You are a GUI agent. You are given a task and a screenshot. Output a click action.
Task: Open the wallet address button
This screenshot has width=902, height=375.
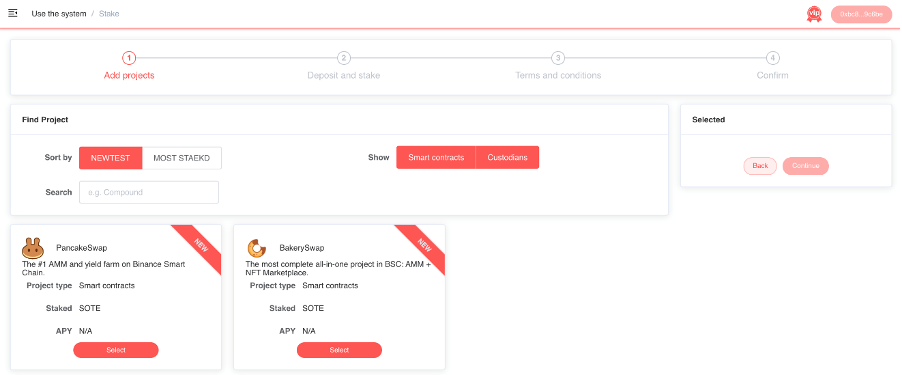point(861,14)
